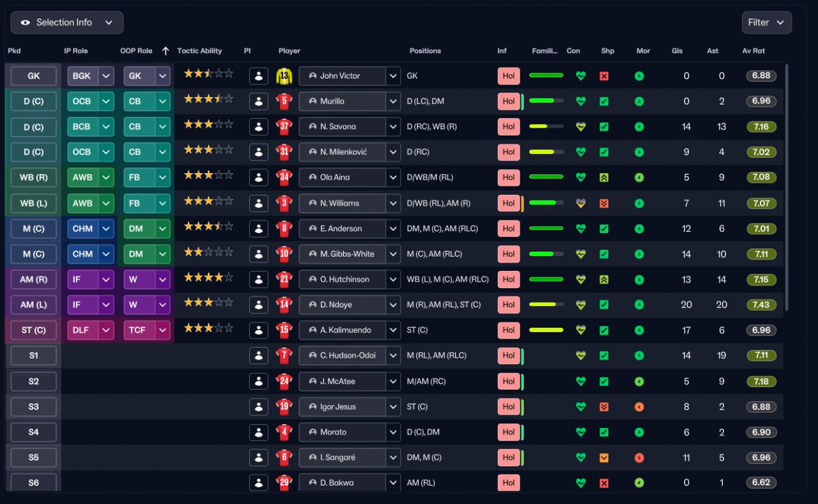This screenshot has height=504, width=818.
Task: Open the Filter dropdown
Action: click(766, 22)
